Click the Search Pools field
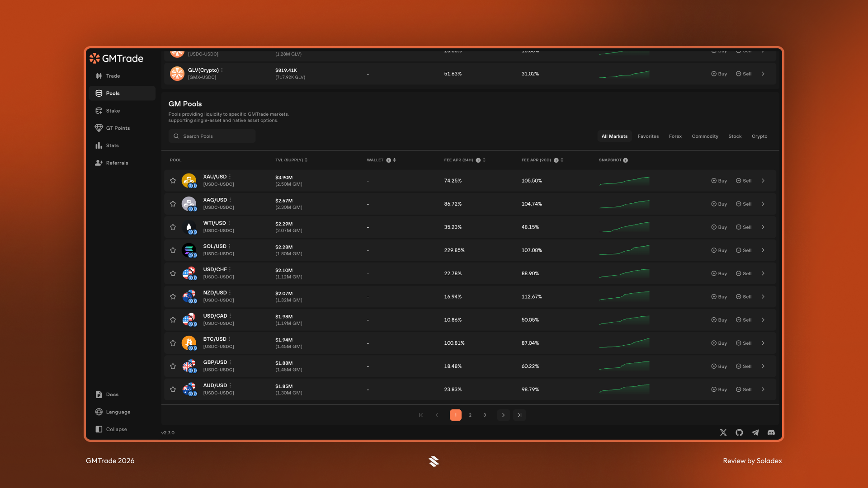Screen dimensions: 868x488 click(x=212, y=136)
